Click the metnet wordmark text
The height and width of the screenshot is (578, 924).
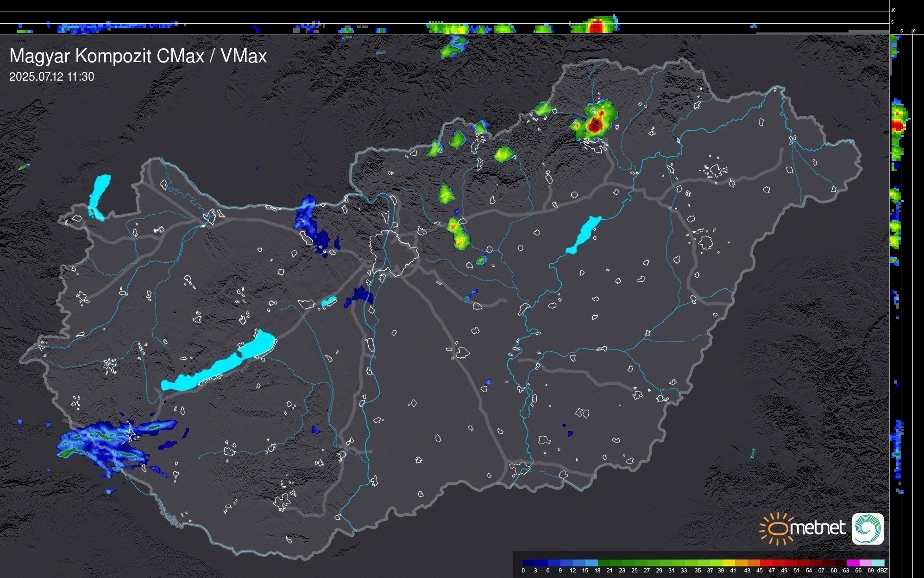pos(818,528)
